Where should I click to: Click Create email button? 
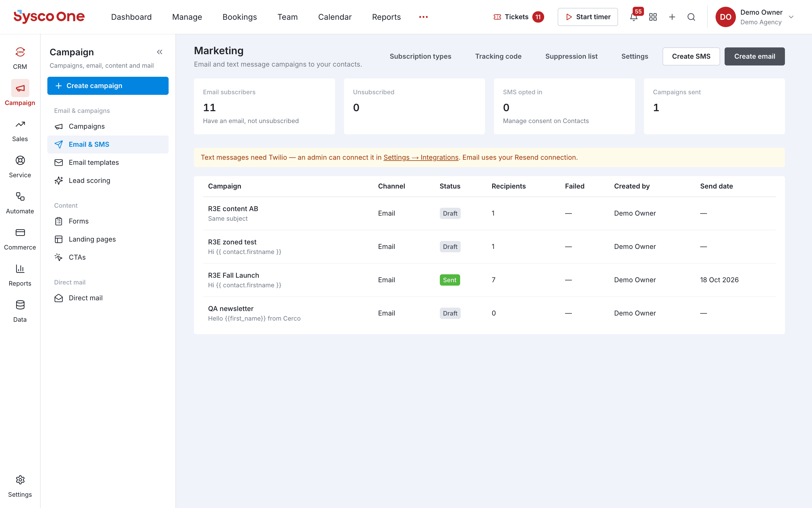click(x=754, y=56)
